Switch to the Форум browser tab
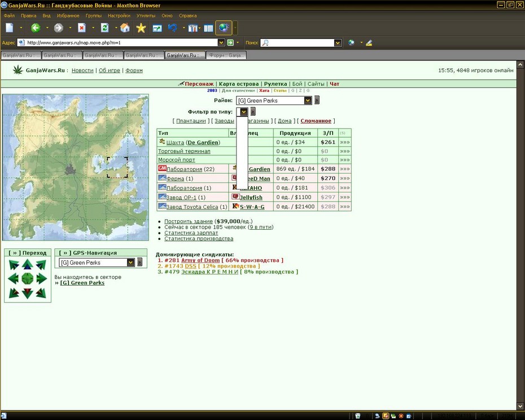Viewport: 525px width, 420px height. 226,55
